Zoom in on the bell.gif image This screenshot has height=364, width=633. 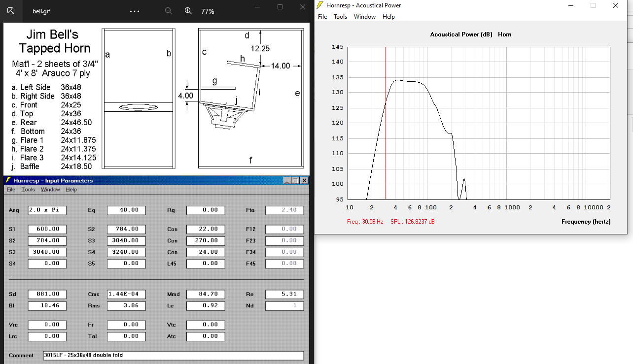point(188,11)
